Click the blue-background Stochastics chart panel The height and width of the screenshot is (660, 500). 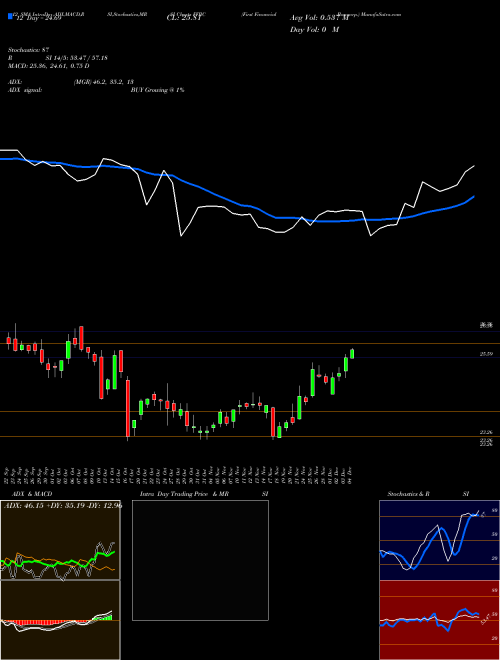pyautogui.click(x=439, y=540)
